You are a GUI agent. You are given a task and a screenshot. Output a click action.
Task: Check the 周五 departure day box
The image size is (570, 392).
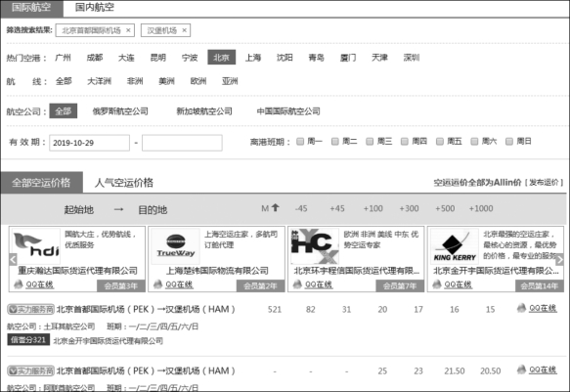(440, 142)
